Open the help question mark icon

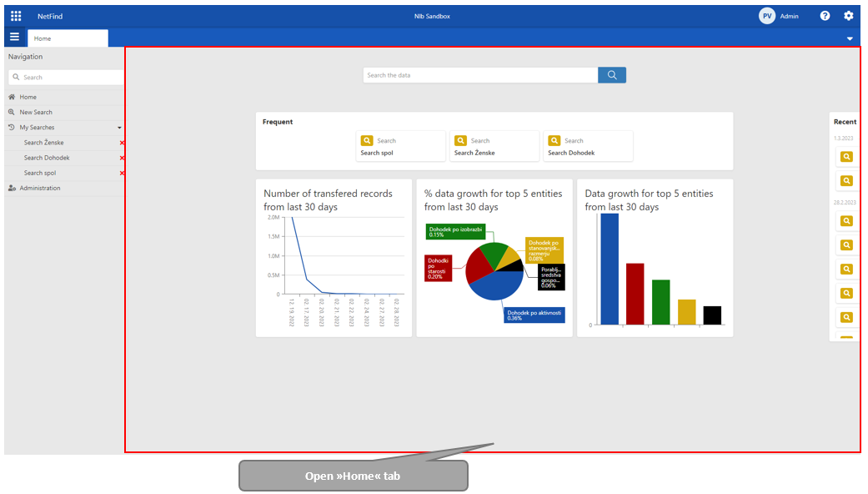pos(825,16)
